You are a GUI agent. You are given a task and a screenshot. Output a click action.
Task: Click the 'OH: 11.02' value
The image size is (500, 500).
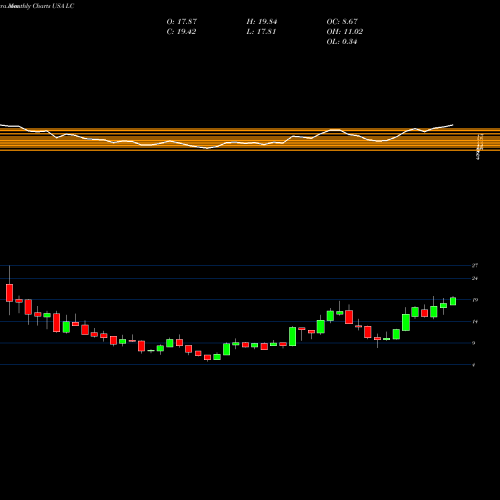tap(345, 32)
